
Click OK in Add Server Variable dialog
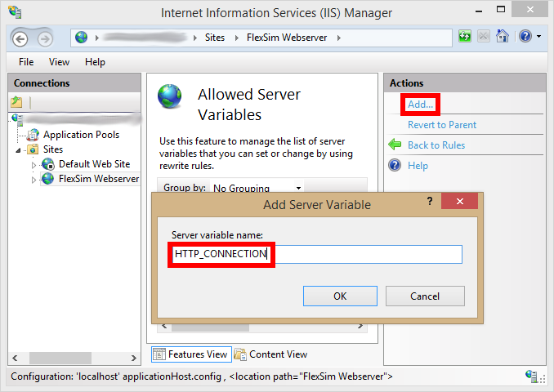pyautogui.click(x=340, y=296)
